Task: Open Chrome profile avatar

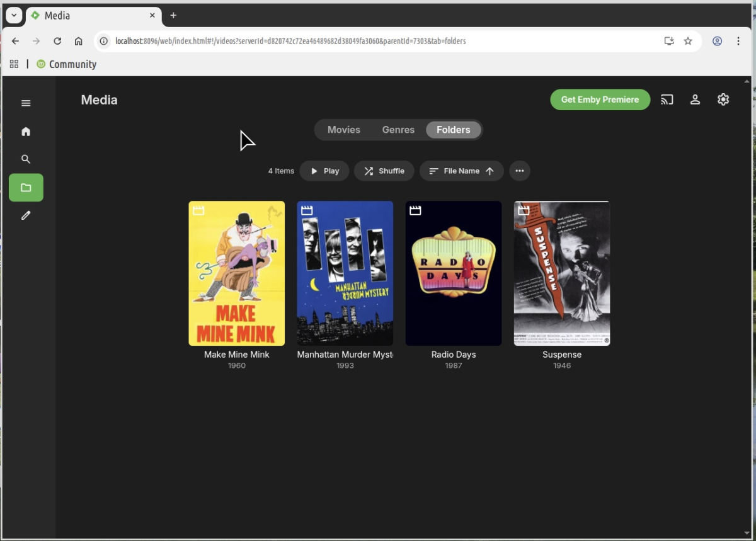Action: coord(717,41)
